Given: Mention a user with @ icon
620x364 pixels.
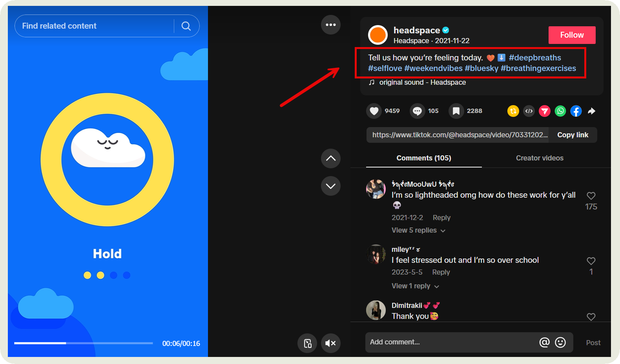Looking at the screenshot, I should (x=544, y=342).
